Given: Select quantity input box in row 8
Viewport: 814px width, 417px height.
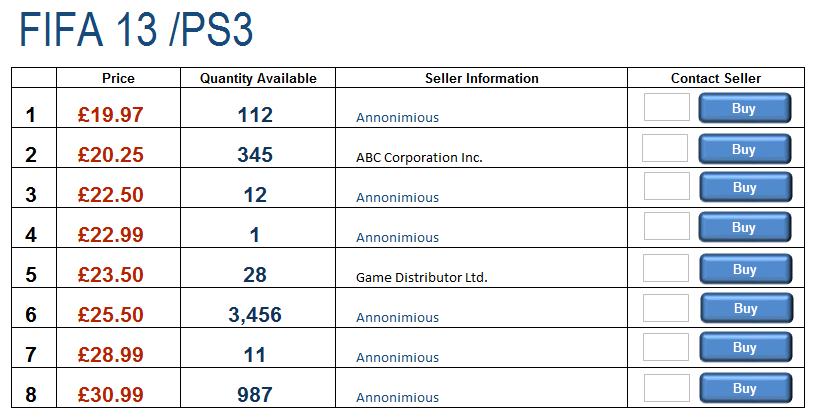Looking at the screenshot, I should pos(667,388).
